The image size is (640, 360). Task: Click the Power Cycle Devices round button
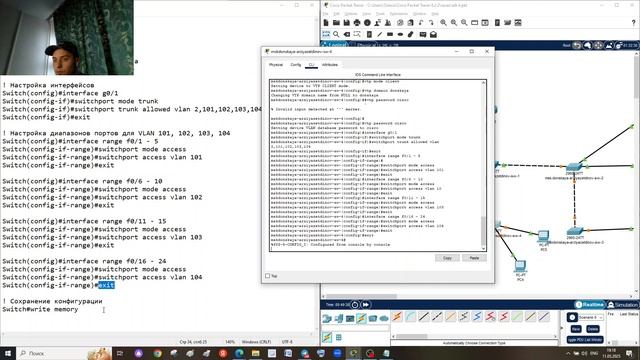click(x=355, y=304)
